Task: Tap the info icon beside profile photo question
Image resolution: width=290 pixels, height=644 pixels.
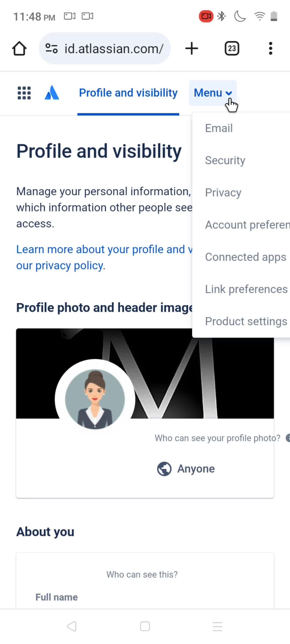Action: tap(289, 438)
